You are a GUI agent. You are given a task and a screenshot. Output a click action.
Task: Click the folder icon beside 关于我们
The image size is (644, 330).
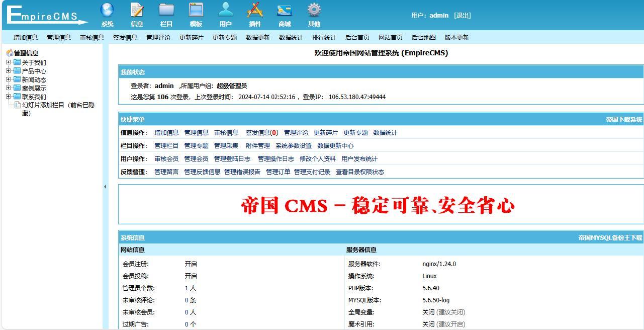coord(17,62)
